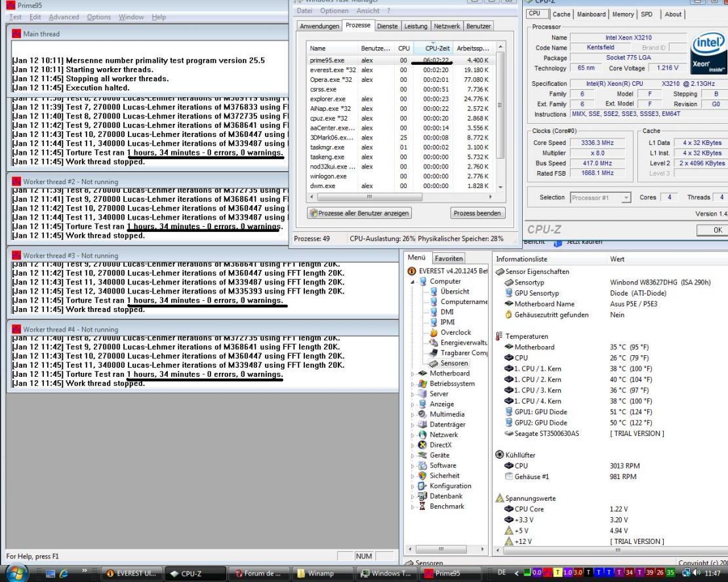Click the Overclock flame icon in EVEREST tree

pos(434,332)
